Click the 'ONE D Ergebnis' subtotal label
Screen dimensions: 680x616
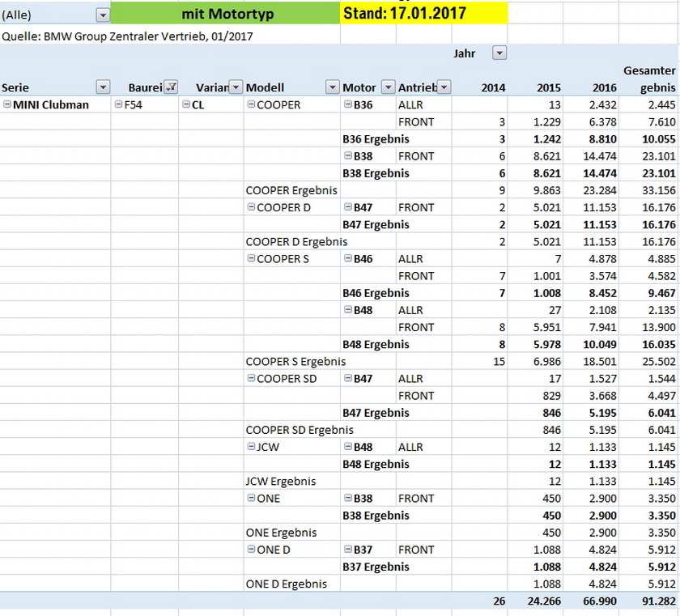287,584
